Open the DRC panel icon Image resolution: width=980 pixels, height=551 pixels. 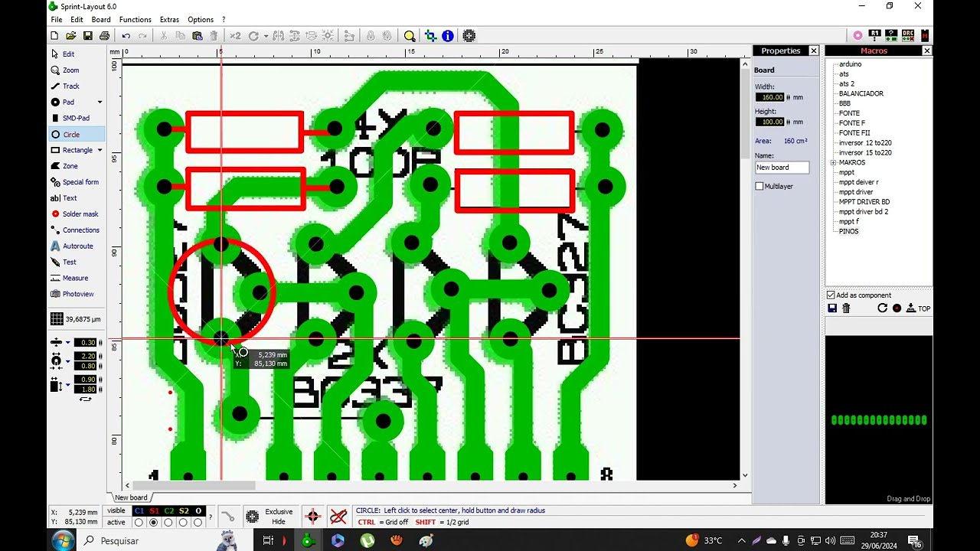pos(908,35)
